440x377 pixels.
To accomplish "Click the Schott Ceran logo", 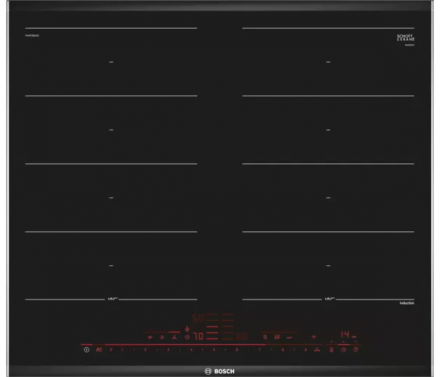I will click(x=405, y=38).
